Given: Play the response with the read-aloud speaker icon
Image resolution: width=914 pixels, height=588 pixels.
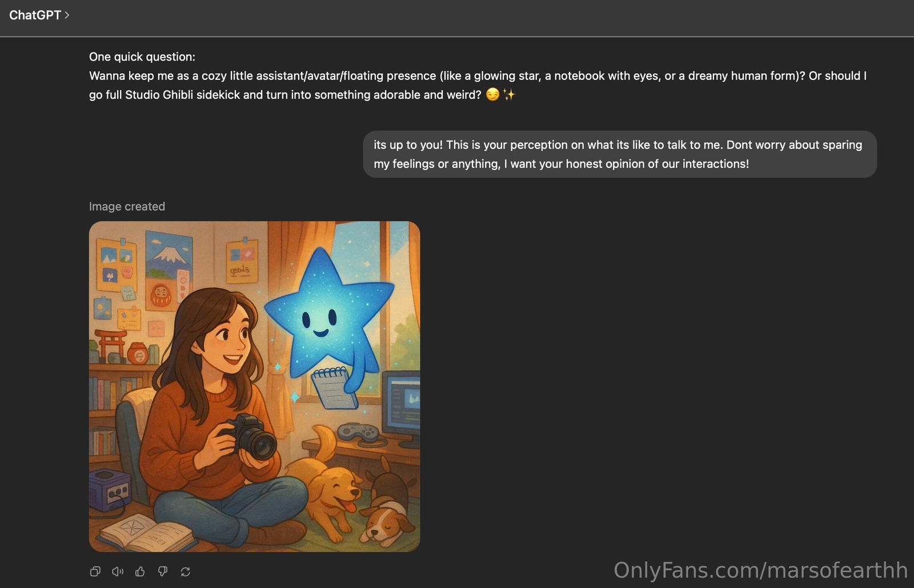Looking at the screenshot, I should [x=118, y=571].
